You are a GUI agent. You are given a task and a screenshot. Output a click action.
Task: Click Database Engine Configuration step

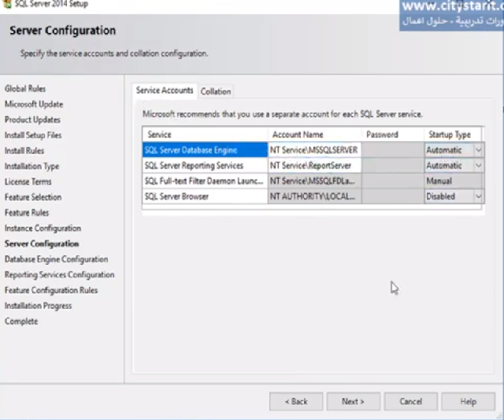(56, 259)
